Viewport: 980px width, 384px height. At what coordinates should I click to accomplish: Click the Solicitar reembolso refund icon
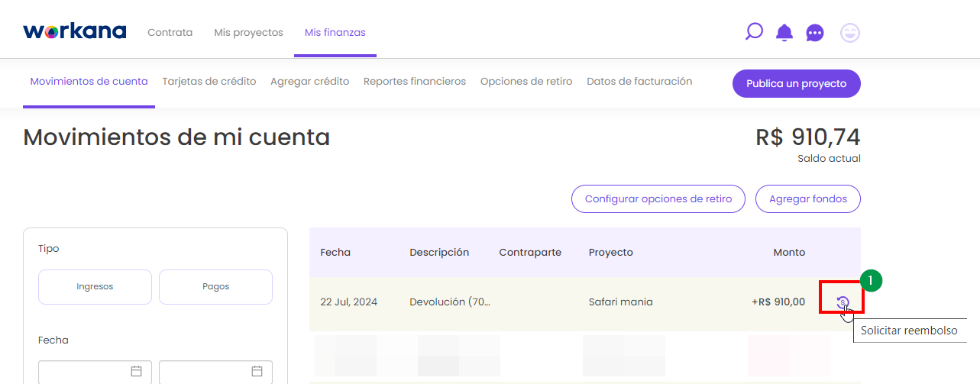click(842, 302)
